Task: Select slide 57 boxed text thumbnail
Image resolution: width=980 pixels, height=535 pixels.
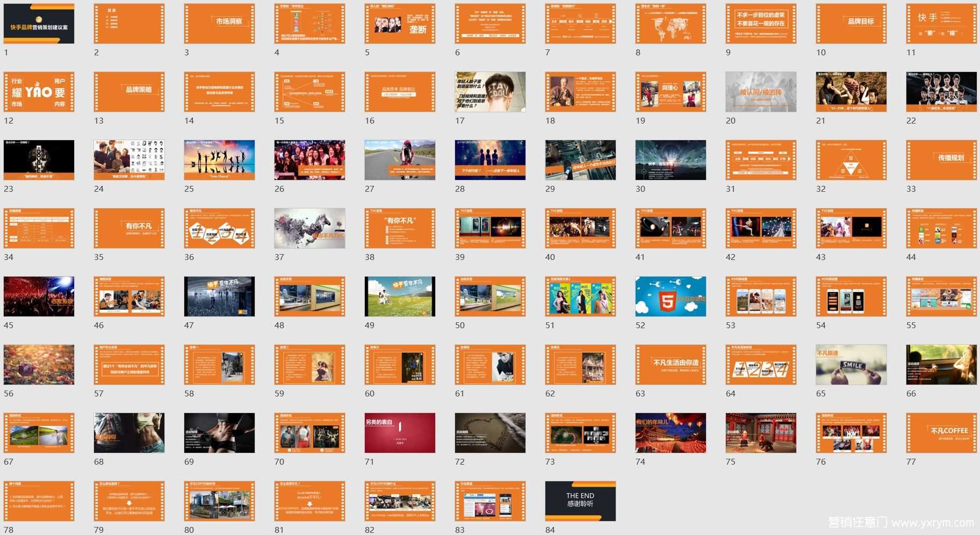Action: (129, 365)
